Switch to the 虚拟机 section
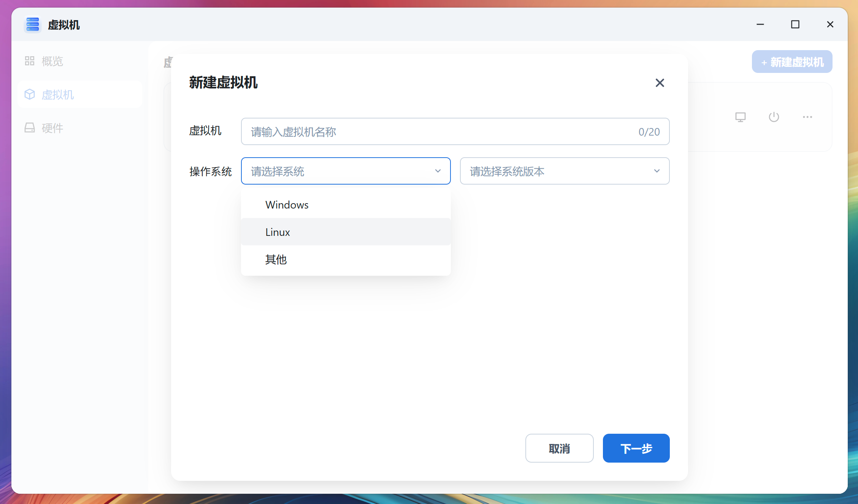The height and width of the screenshot is (504, 858). [x=58, y=94]
